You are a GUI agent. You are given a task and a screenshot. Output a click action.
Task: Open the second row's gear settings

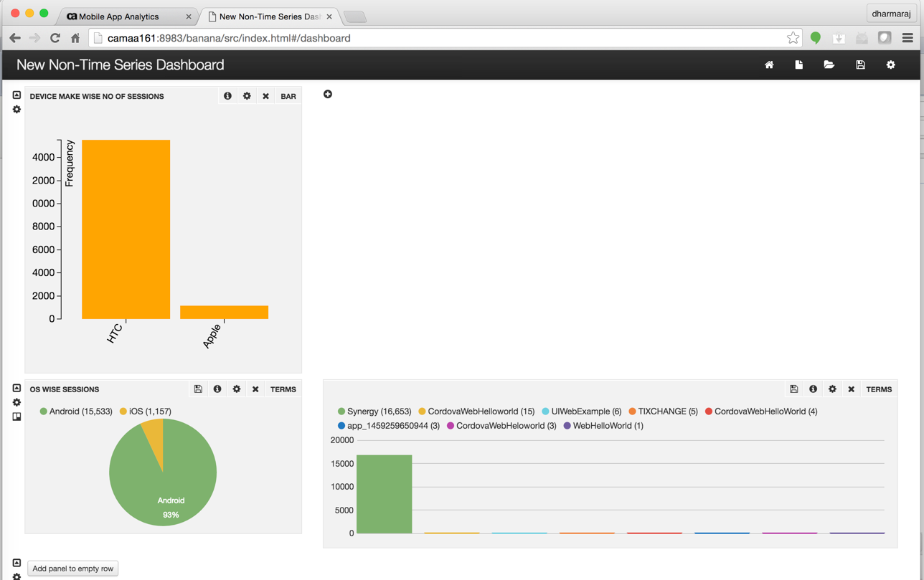(16, 403)
